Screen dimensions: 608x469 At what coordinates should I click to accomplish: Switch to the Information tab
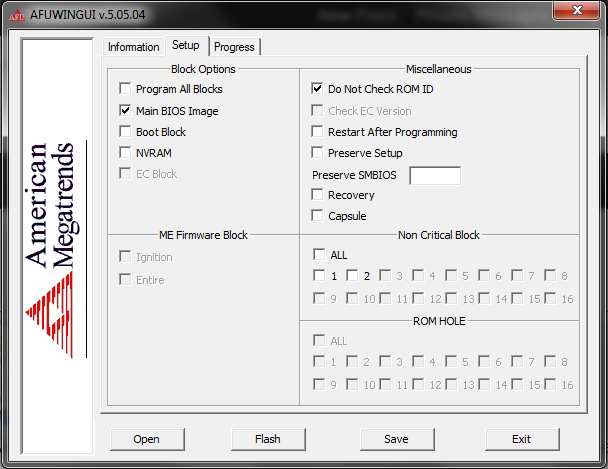pos(133,47)
